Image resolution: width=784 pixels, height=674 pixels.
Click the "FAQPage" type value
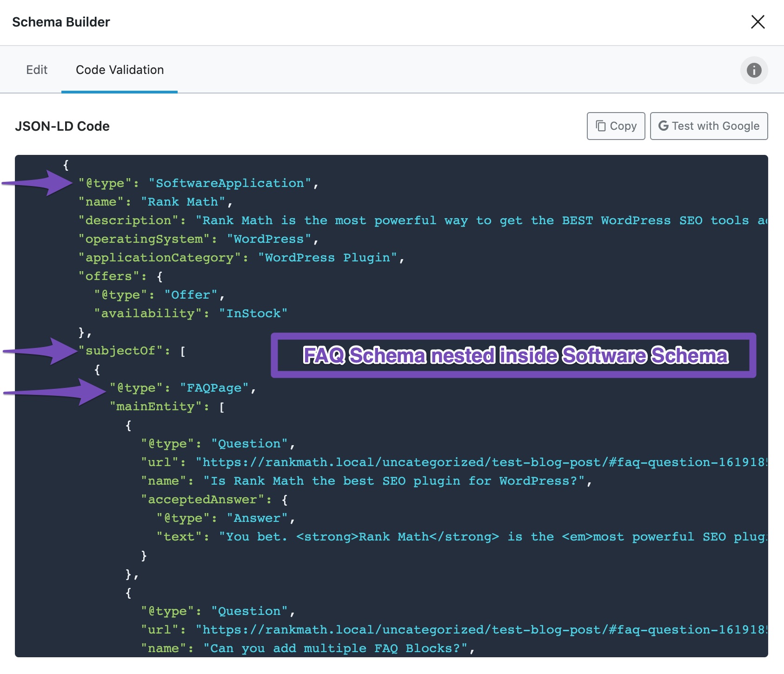[214, 388]
